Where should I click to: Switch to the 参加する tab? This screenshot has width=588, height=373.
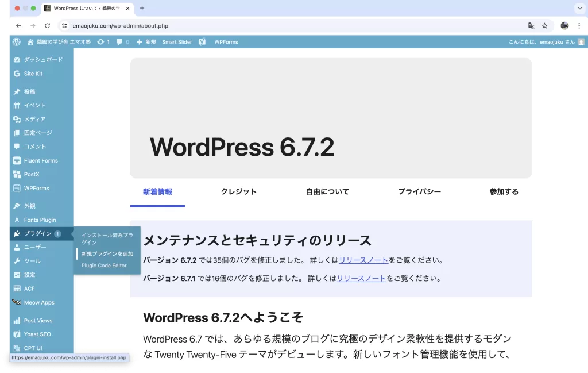click(504, 192)
